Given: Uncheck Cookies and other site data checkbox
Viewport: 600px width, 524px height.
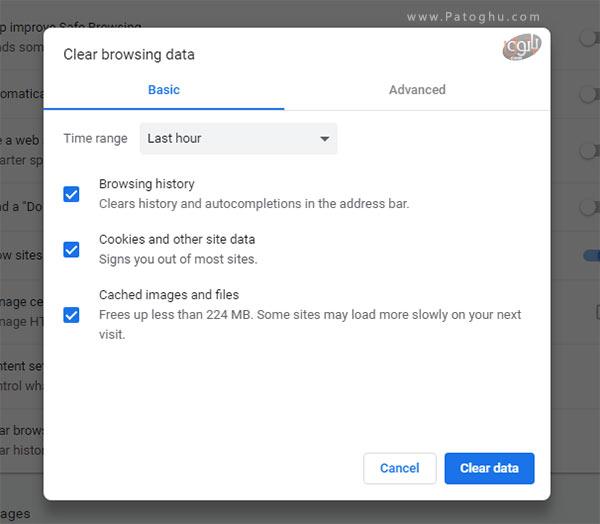Looking at the screenshot, I should click(71, 250).
